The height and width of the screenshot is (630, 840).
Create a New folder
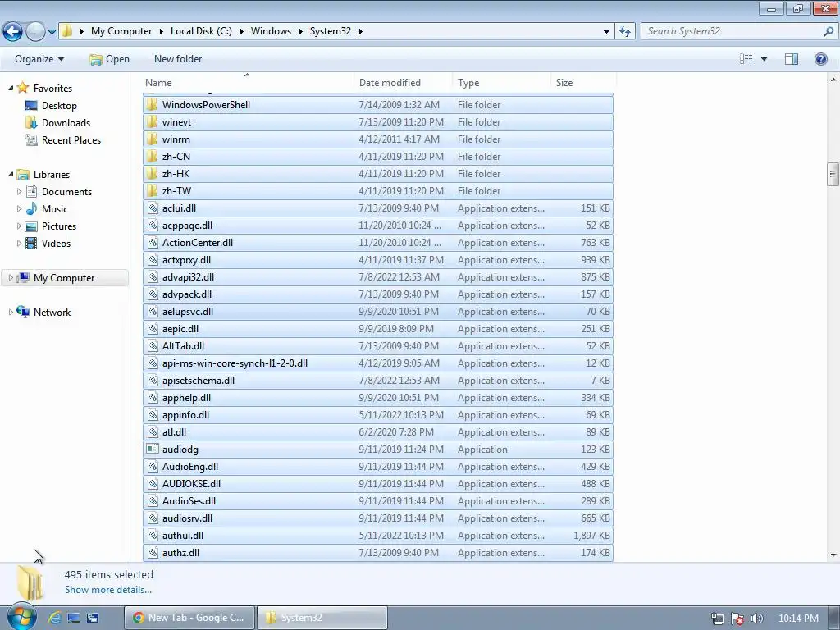click(x=178, y=59)
